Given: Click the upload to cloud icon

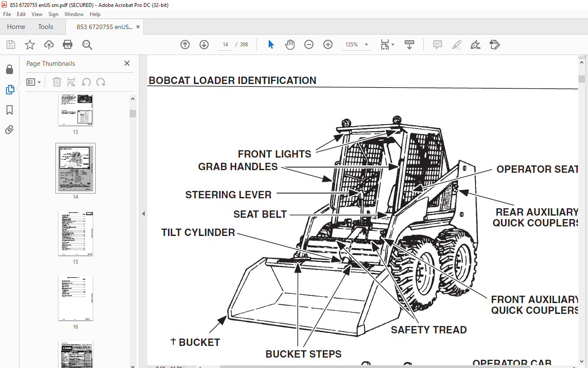Looking at the screenshot, I should click(x=49, y=45).
